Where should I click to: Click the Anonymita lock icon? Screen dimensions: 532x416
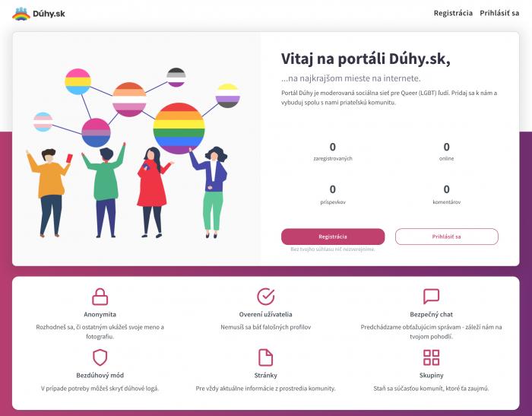[x=100, y=297]
